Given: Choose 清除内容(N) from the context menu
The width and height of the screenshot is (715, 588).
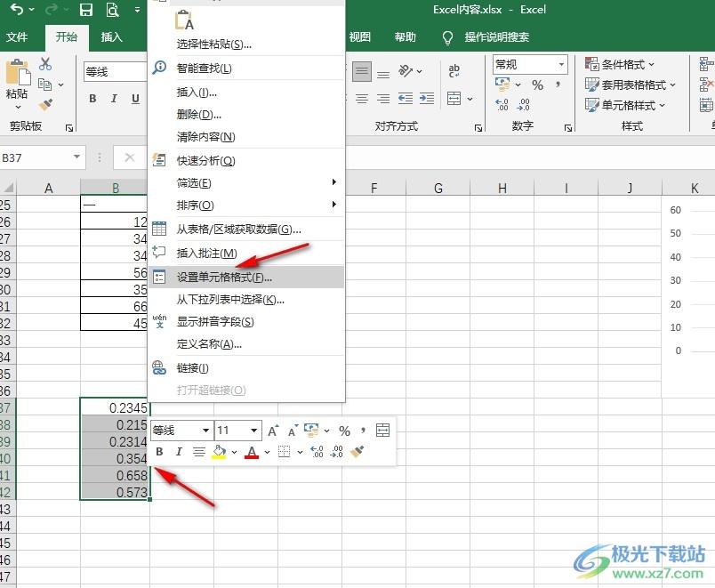Looking at the screenshot, I should tap(246, 136).
